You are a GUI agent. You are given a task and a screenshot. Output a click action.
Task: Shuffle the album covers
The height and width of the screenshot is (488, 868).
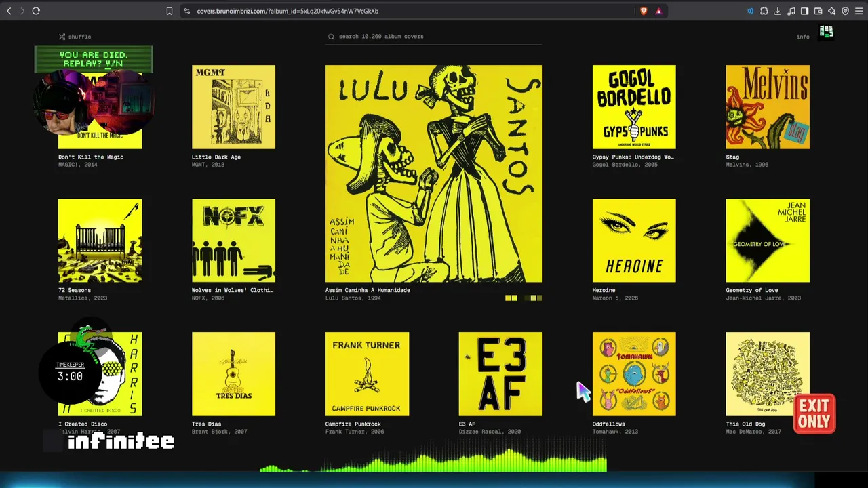pos(75,37)
